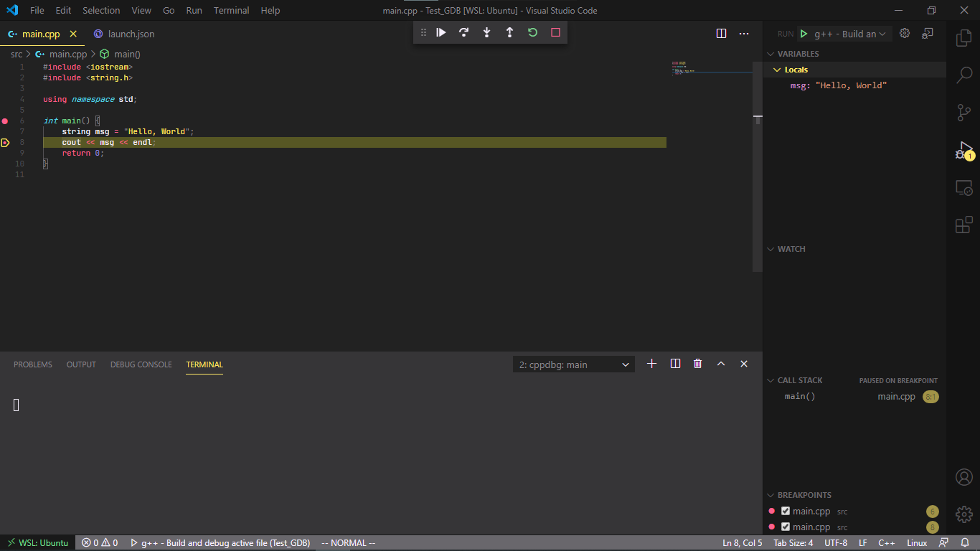Open the terminal session dropdown showing cppdbg: main
Screen dimensions: 980x551
(573, 364)
